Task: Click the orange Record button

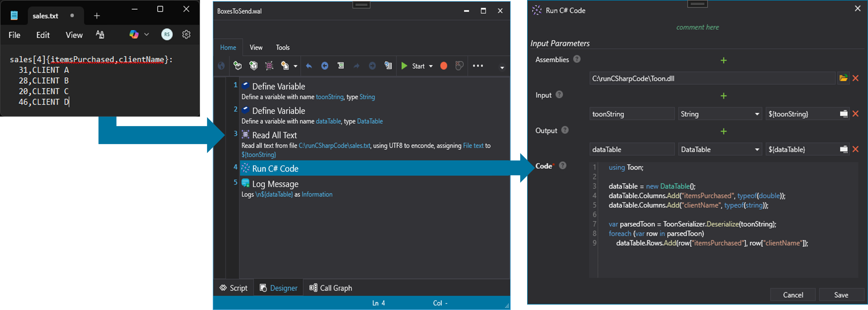Action: pos(443,66)
